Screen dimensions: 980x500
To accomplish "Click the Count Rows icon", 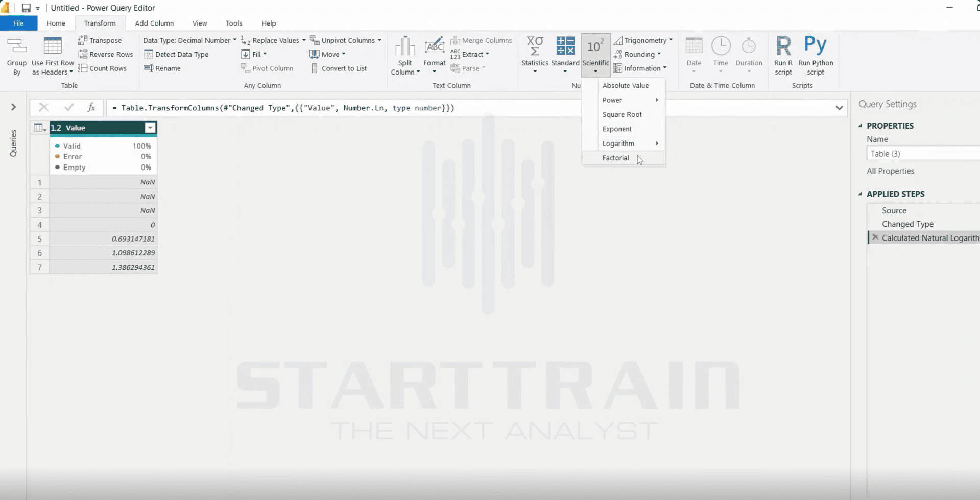I will [x=82, y=68].
